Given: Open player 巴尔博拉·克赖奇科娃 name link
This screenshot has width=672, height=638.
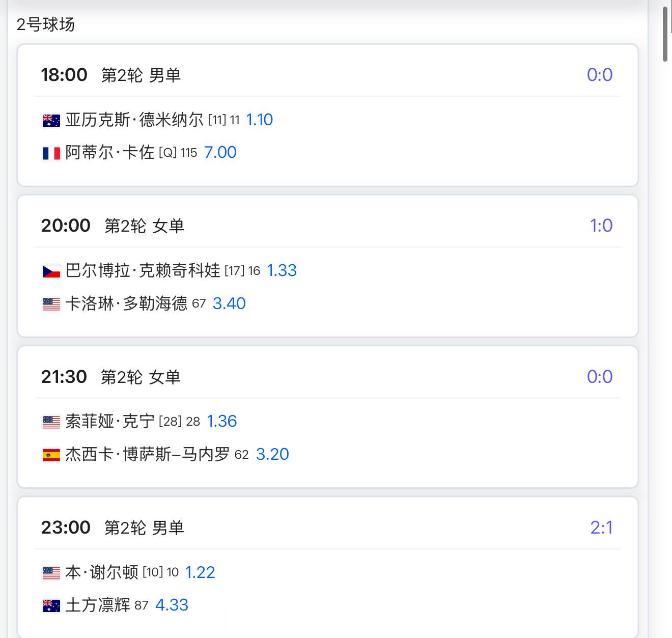Looking at the screenshot, I should click(143, 270).
